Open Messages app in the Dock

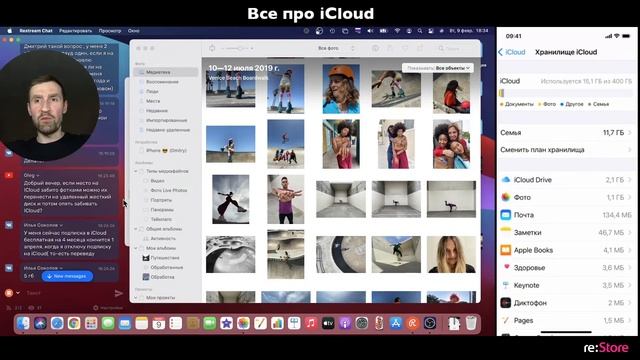108,323
